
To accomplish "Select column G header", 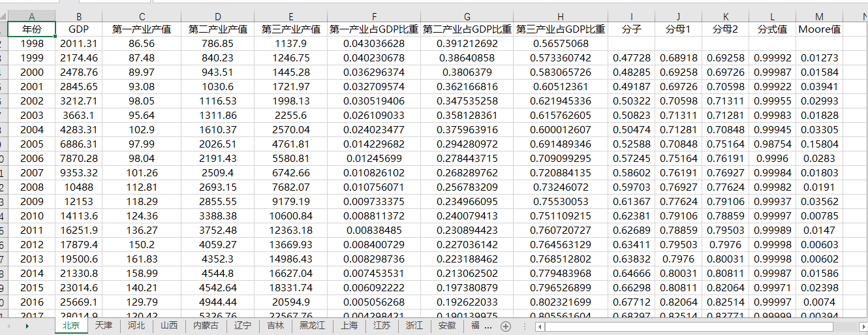I will click(x=467, y=16).
